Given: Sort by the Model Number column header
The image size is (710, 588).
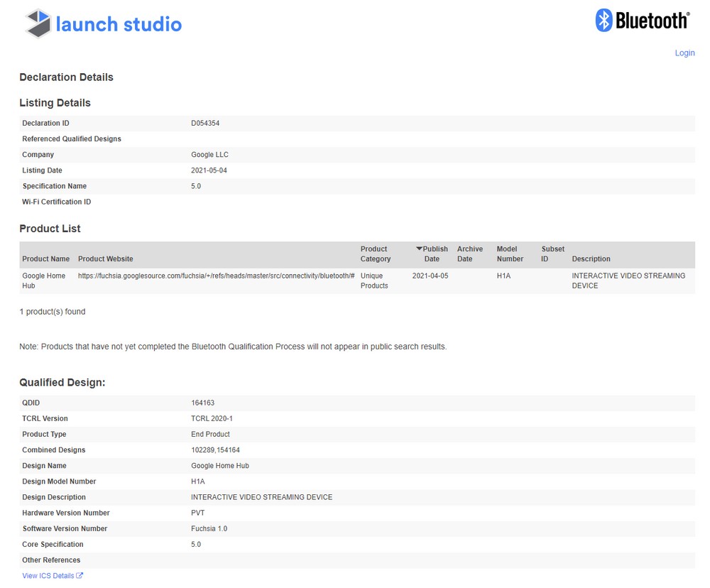Looking at the screenshot, I should click(x=510, y=254).
